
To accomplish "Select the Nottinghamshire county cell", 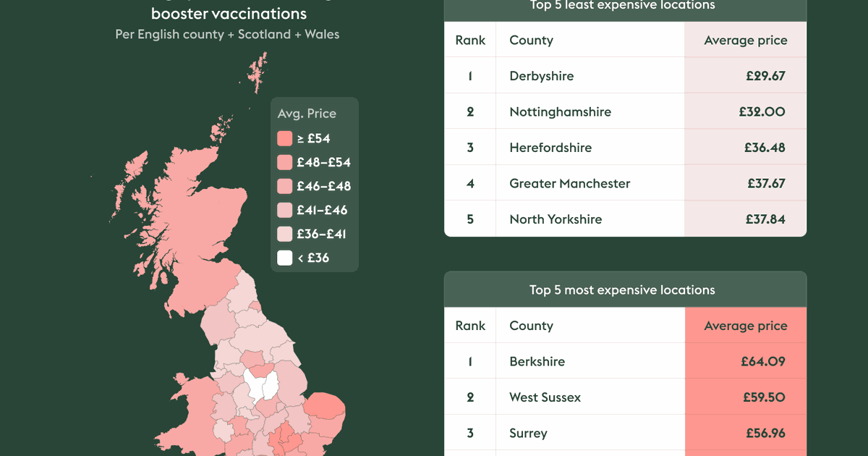I will click(x=560, y=112).
